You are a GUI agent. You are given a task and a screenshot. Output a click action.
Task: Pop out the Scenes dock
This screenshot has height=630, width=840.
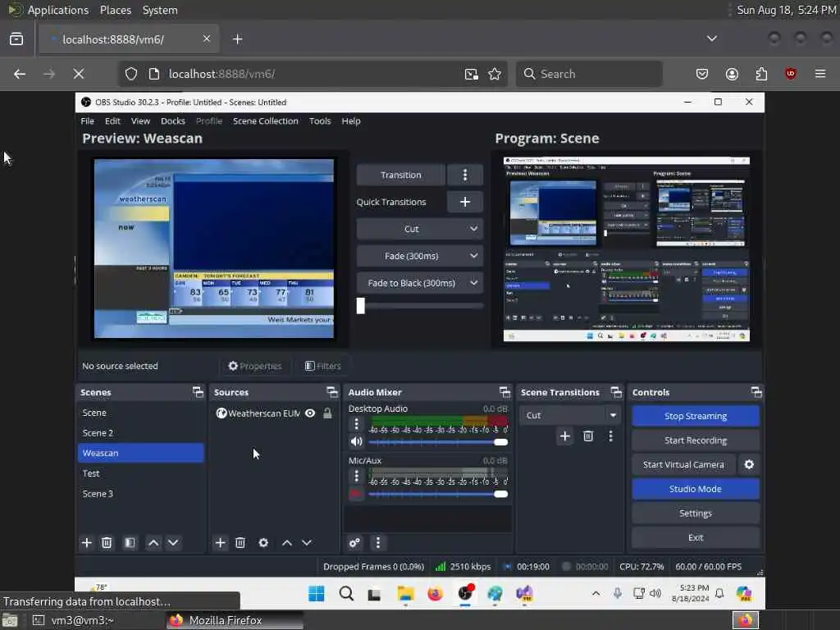tap(199, 392)
